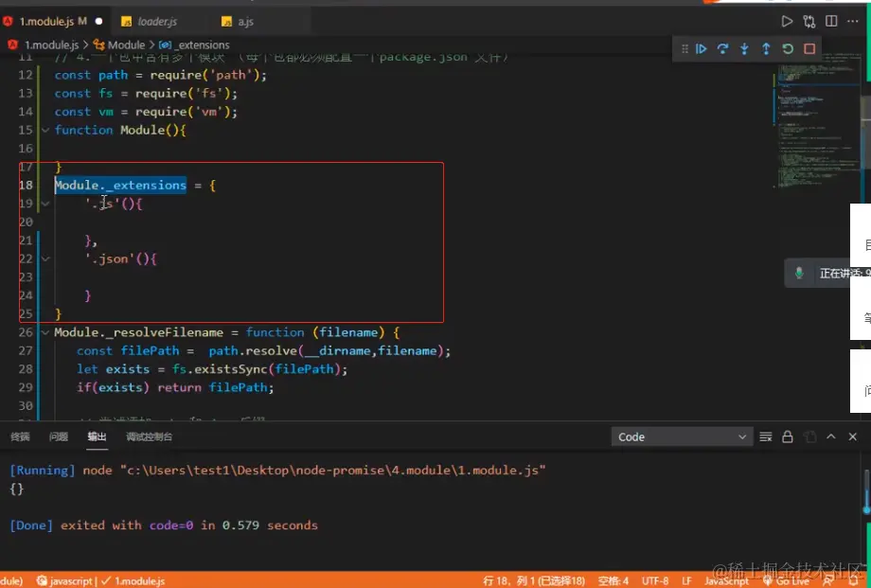Viewport: 871px width, 588px height.
Task: Click 'return filePath' on line 29
Action: pyautogui.click(x=214, y=387)
